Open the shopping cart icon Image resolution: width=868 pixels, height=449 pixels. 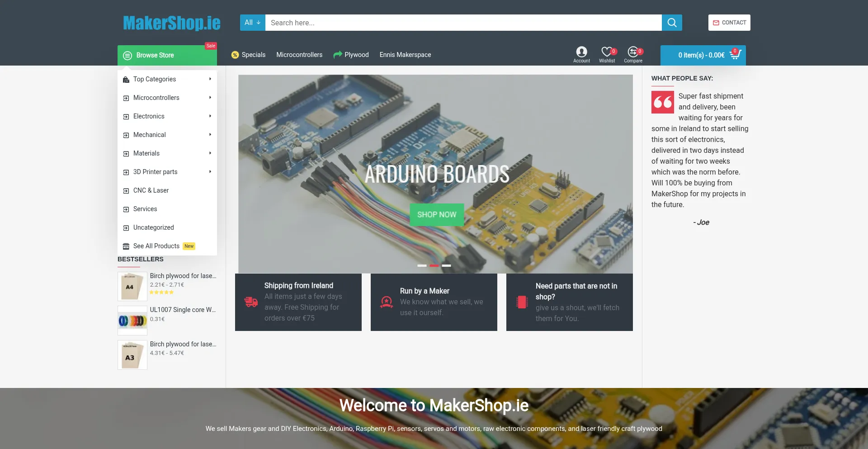(x=735, y=55)
